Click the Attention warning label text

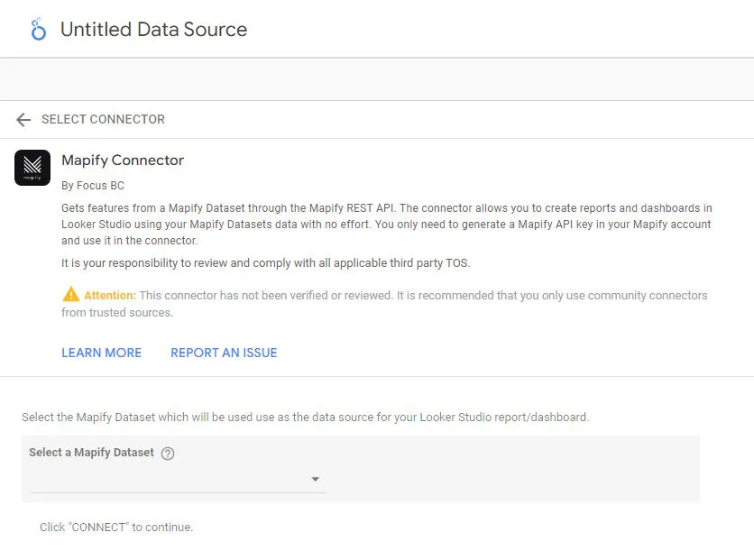tap(110, 295)
